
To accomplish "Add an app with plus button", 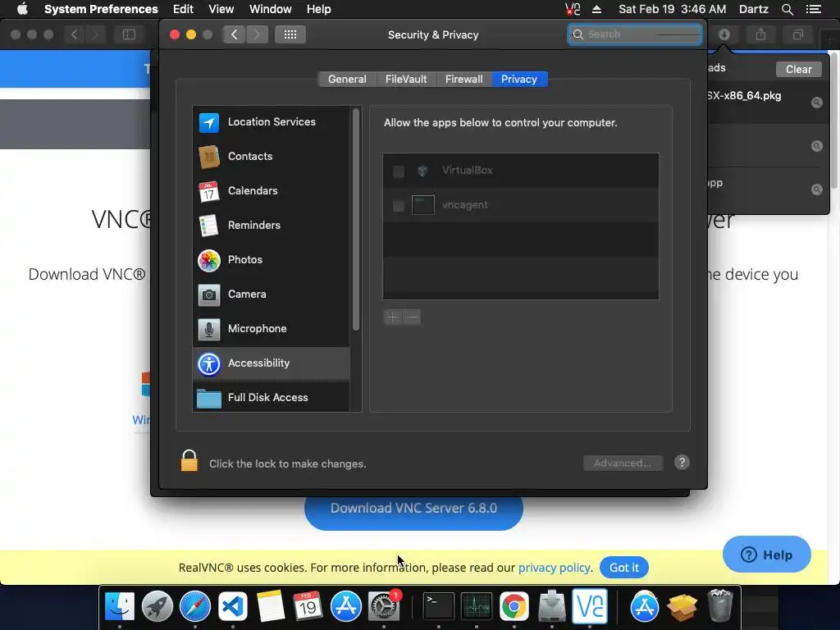I will [x=393, y=317].
